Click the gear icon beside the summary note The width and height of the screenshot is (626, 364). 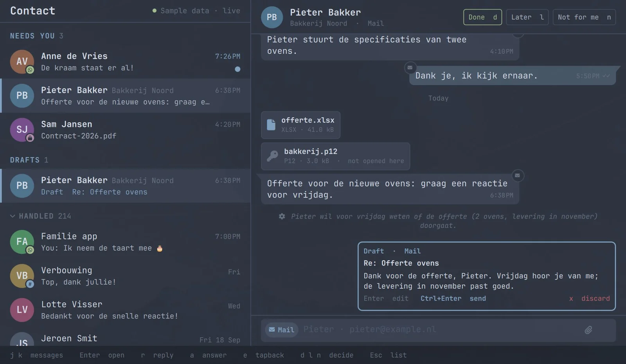(282, 216)
